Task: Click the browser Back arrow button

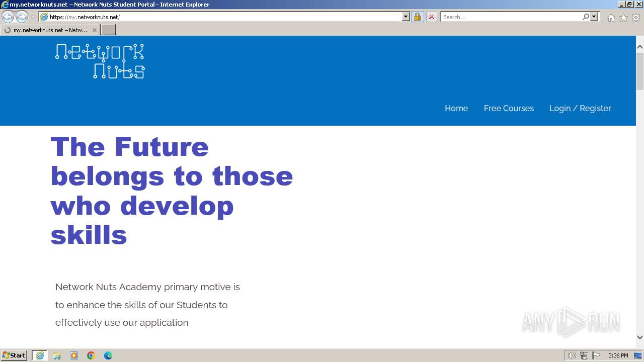Action: coord(8,17)
